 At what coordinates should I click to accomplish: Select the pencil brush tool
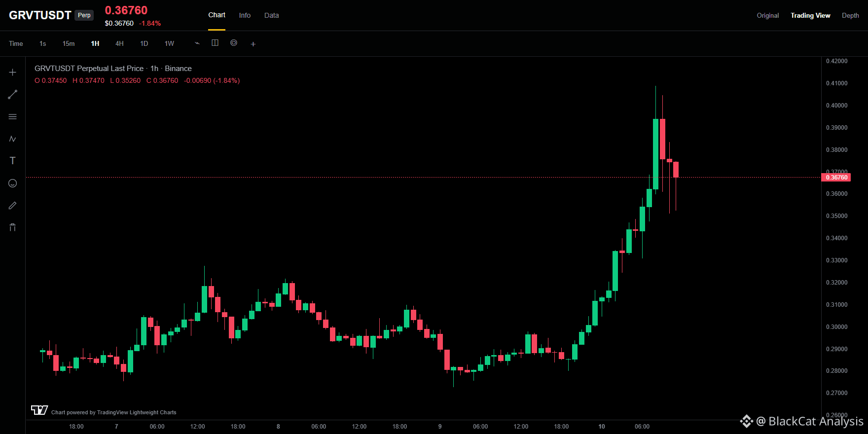[x=13, y=205]
